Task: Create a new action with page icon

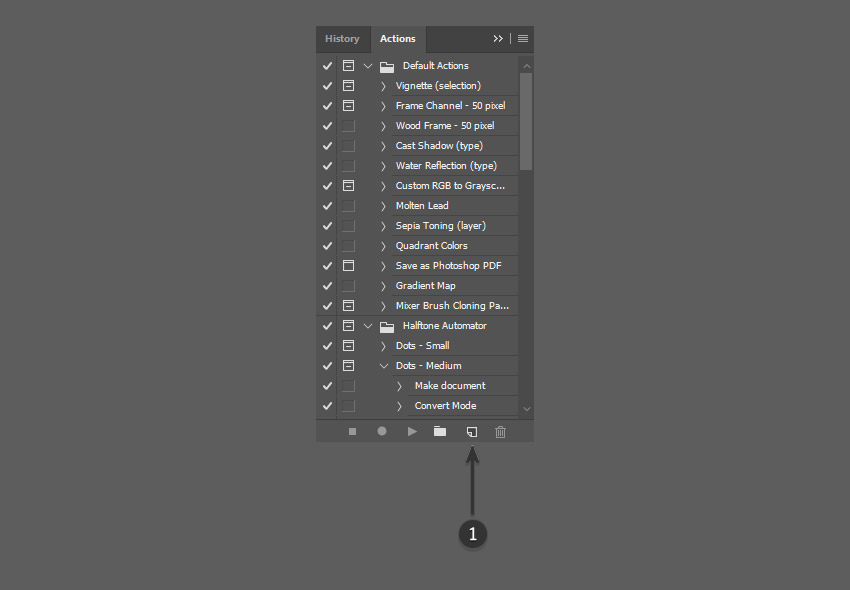Action: [472, 432]
